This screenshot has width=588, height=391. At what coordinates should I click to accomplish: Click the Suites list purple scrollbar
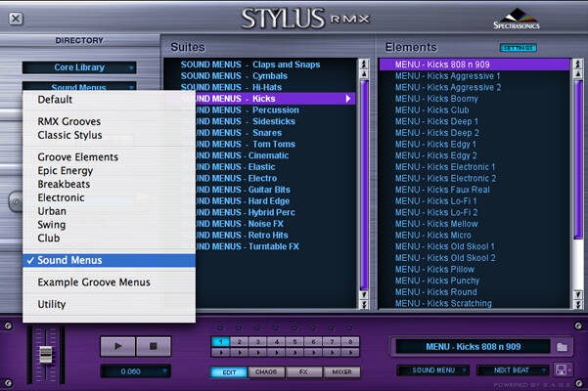coord(363,185)
